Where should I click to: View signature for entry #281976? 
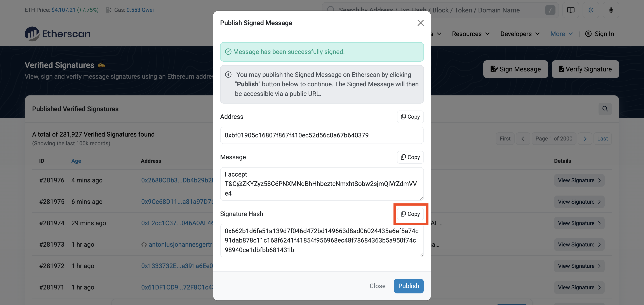tap(579, 180)
